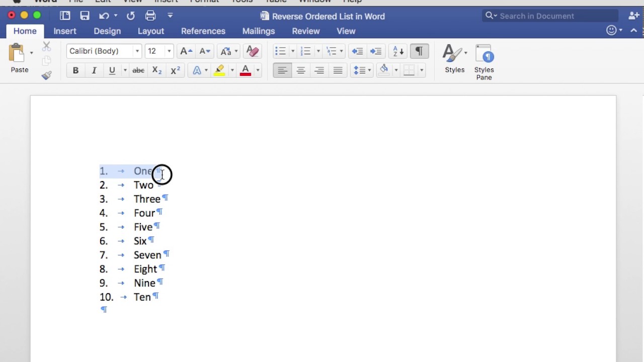Toggle the numbered list button
This screenshot has height=362, width=644.
click(x=305, y=51)
